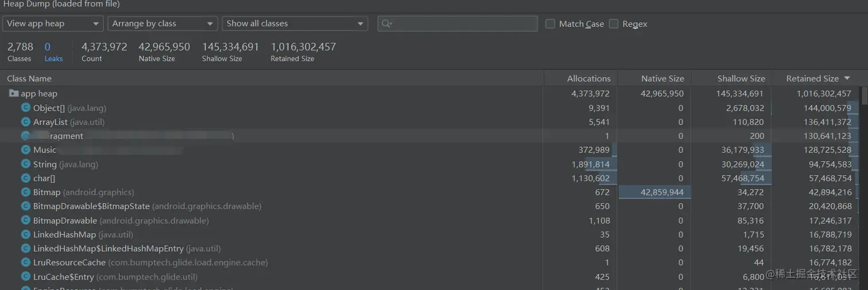Click the class icon beside Bitmap
This screenshot has width=868, height=290.
coord(25,193)
